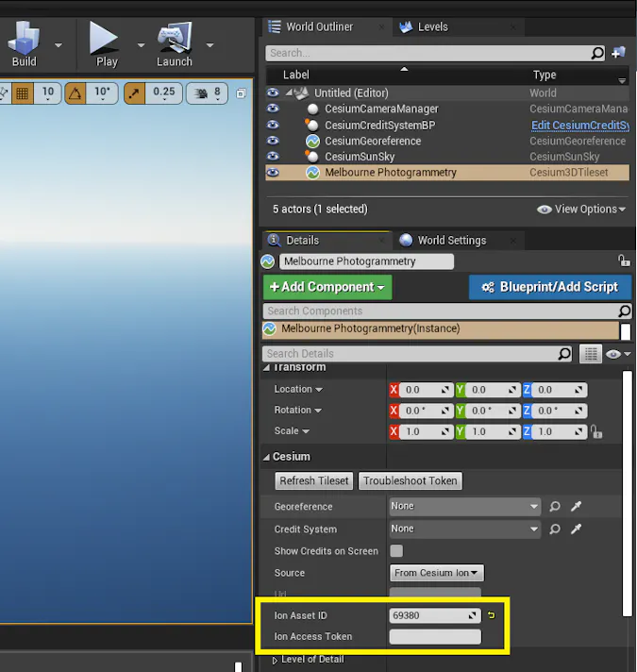Click the Troubleshoot Token button
The height and width of the screenshot is (672, 637).
411,480
